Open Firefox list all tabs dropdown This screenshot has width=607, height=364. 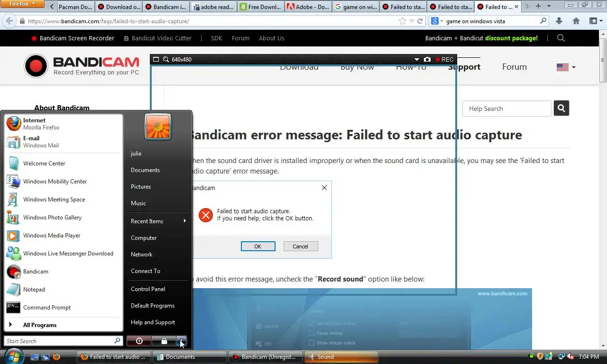point(549,6)
